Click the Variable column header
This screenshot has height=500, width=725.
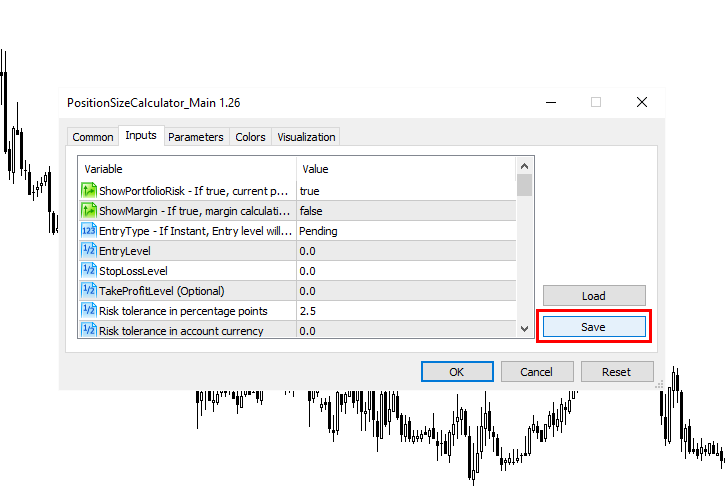pyautogui.click(x=103, y=169)
